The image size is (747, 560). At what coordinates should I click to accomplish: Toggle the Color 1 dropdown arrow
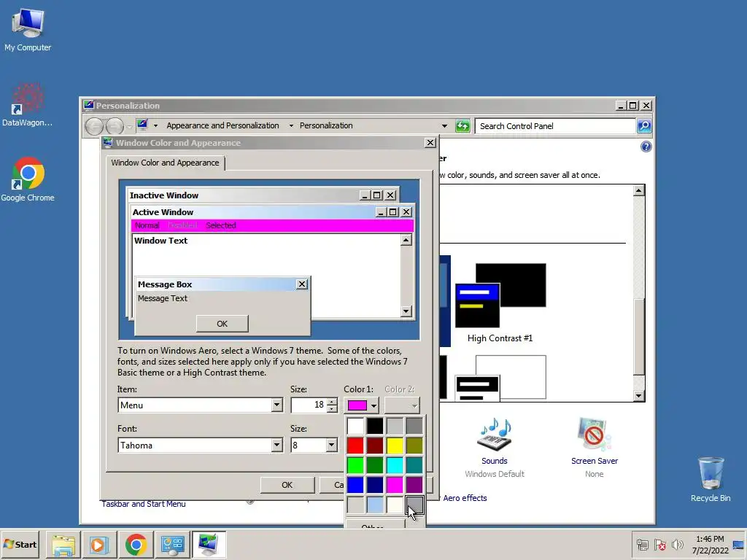coord(374,405)
